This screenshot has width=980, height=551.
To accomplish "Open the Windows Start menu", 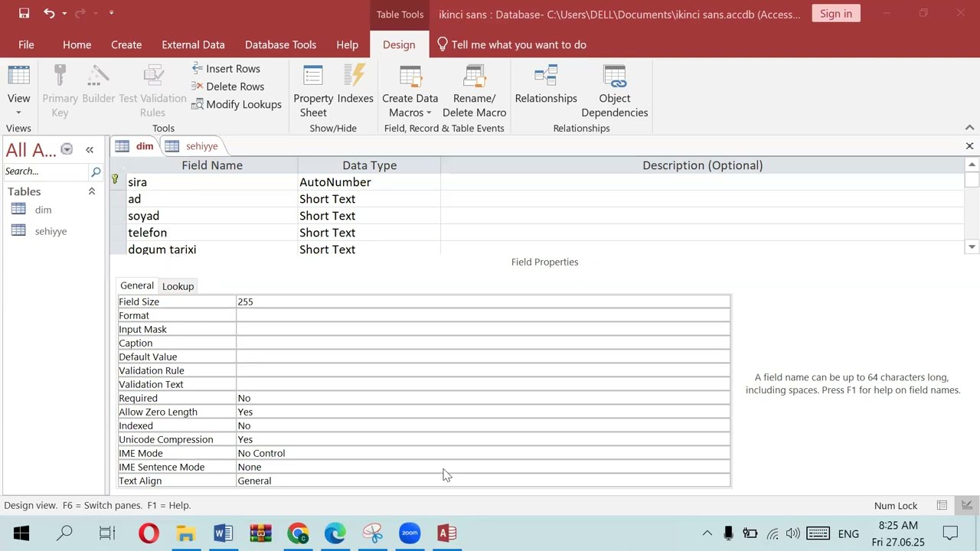I will point(21,533).
